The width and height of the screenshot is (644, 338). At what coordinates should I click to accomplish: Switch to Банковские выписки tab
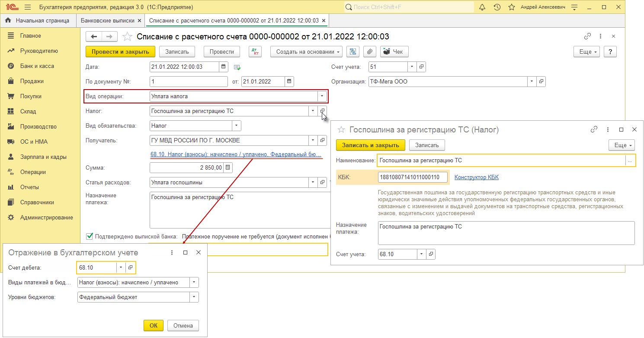[x=108, y=20]
